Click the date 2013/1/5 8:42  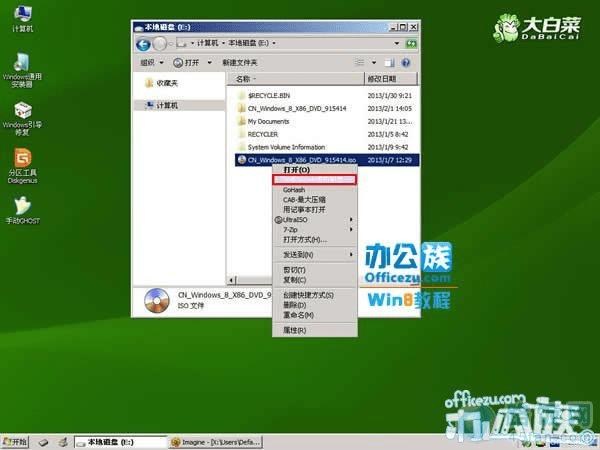[388, 134]
